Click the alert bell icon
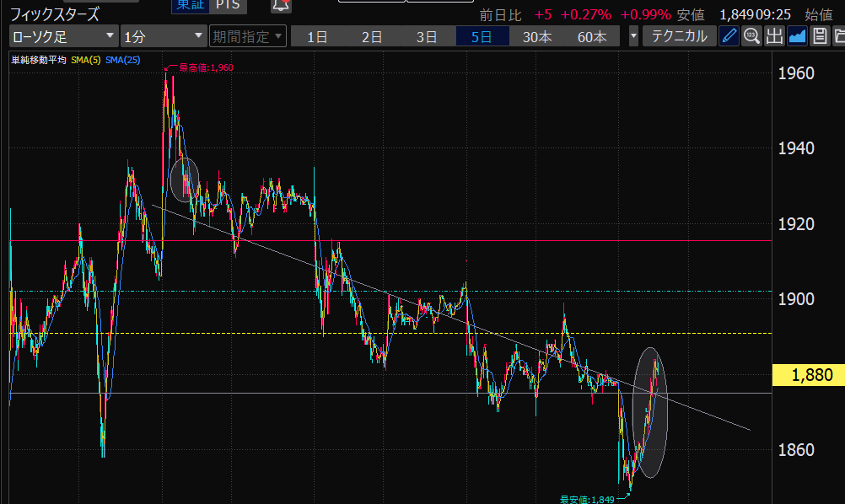This screenshot has height=504, width=845. tap(280, 7)
